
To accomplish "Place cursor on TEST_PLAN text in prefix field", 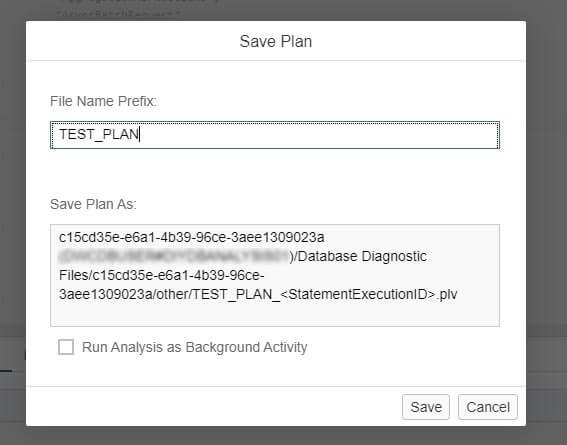I will coord(99,134).
